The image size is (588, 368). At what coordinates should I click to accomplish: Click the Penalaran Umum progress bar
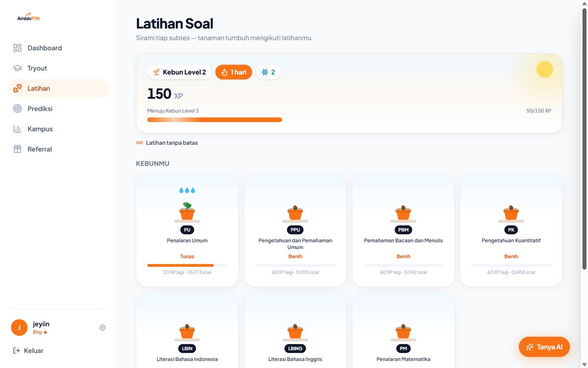[x=187, y=265]
